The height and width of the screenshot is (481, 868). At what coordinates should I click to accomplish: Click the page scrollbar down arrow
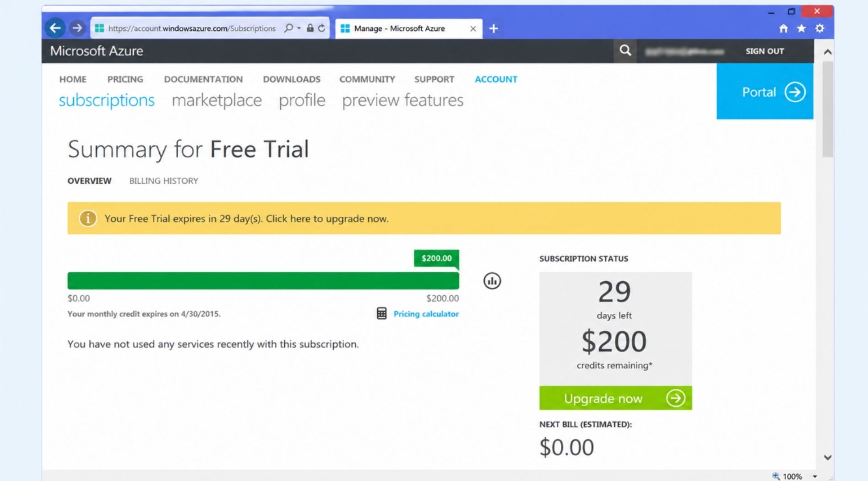coord(828,457)
